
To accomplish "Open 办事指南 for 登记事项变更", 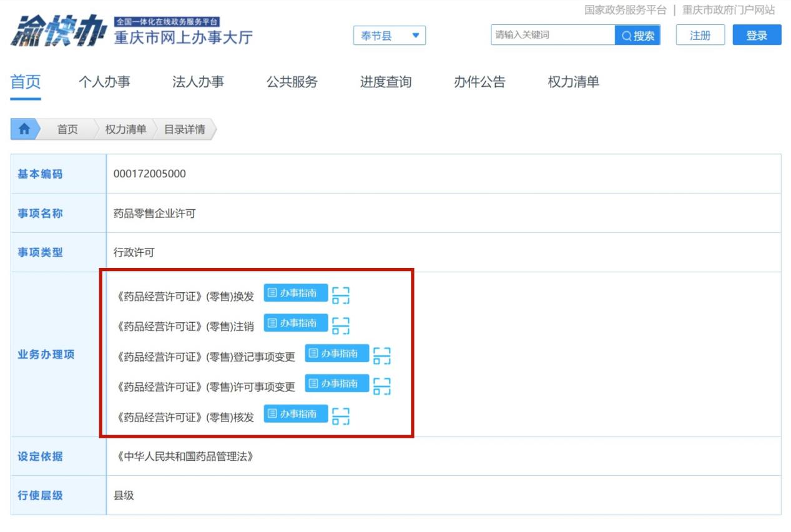I will pos(337,353).
